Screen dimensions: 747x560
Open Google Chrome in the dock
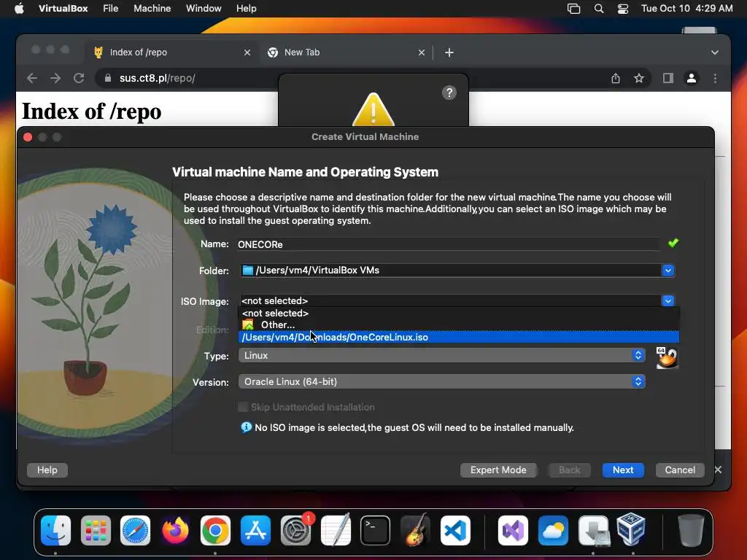[215, 530]
